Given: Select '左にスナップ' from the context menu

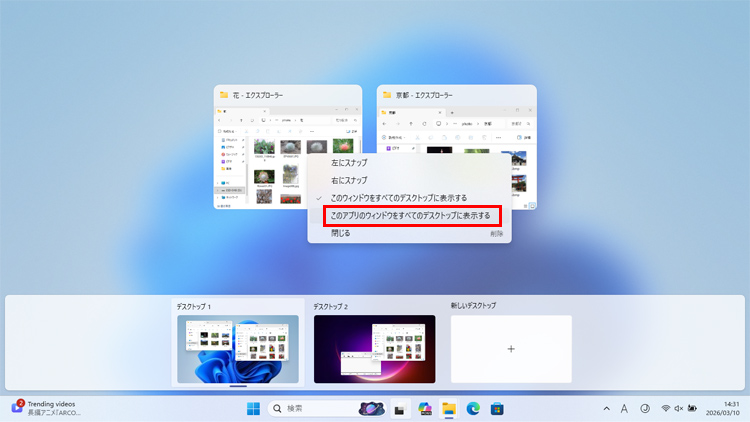Looking at the screenshot, I should tap(349, 163).
